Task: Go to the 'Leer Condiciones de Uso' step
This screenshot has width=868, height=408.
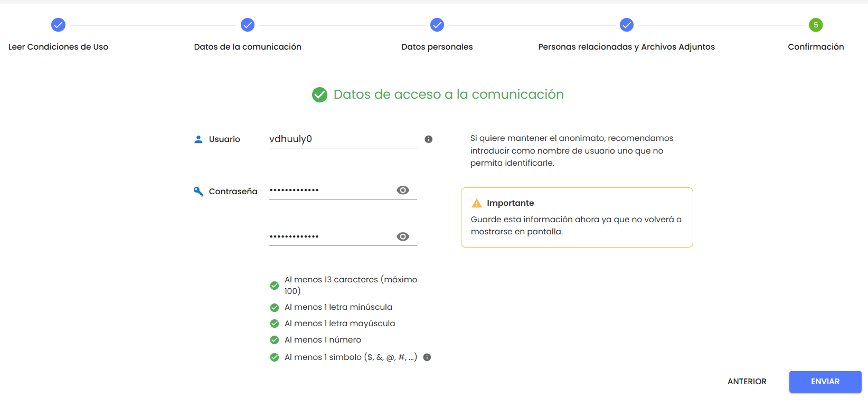Action: coord(58,25)
